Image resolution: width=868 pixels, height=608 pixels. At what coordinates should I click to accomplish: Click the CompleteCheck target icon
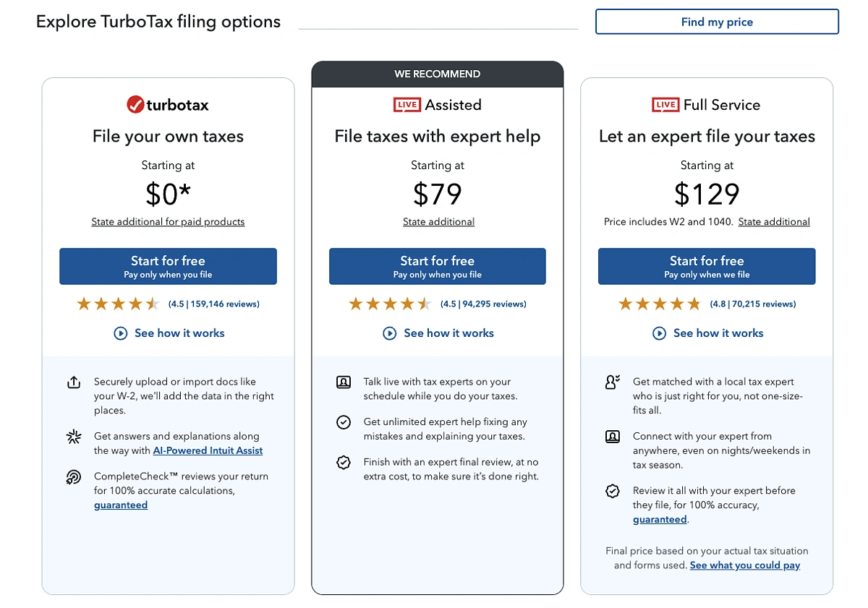click(x=73, y=477)
